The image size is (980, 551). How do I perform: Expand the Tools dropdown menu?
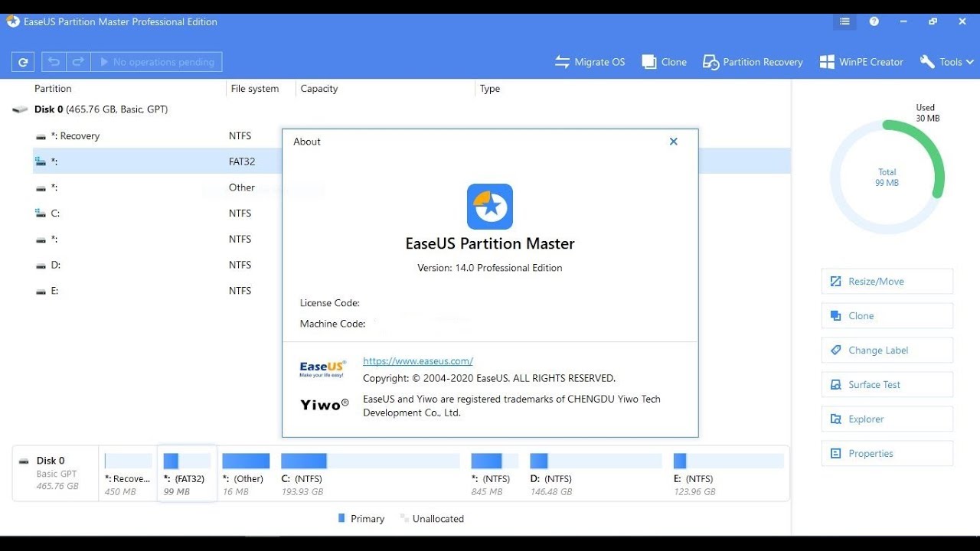point(947,62)
